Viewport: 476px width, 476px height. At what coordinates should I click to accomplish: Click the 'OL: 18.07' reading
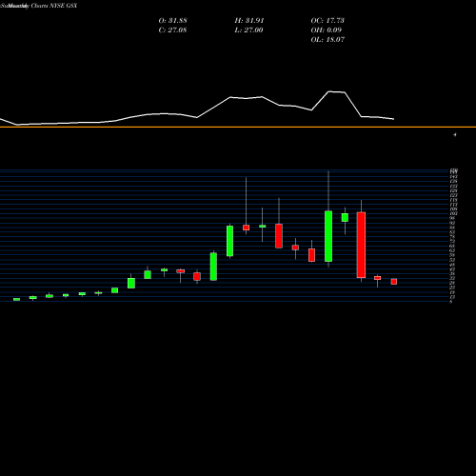click(327, 40)
